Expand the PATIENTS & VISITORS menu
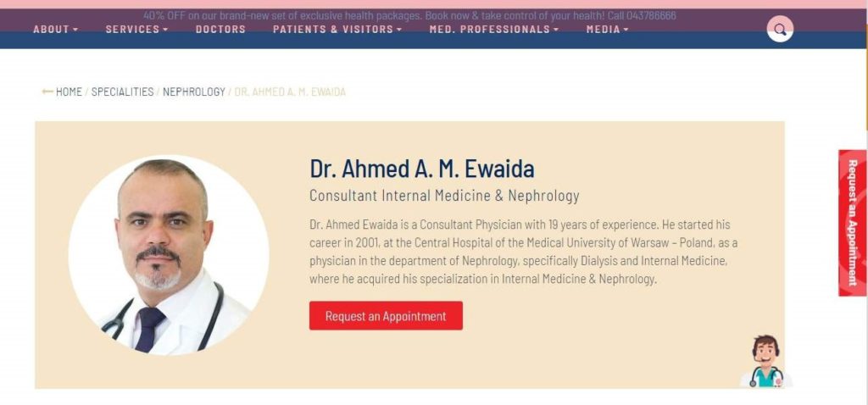 [337, 30]
